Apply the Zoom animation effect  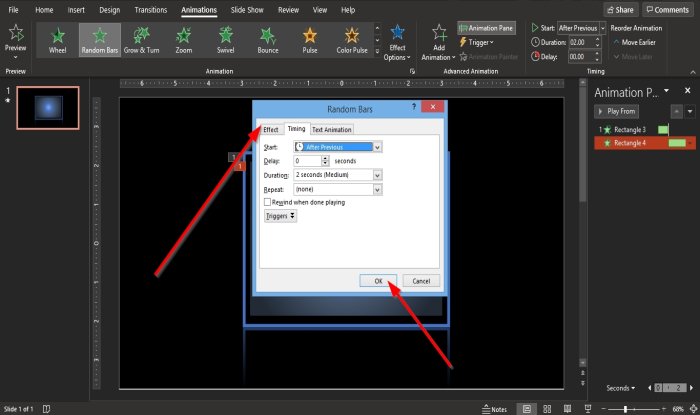click(183, 40)
